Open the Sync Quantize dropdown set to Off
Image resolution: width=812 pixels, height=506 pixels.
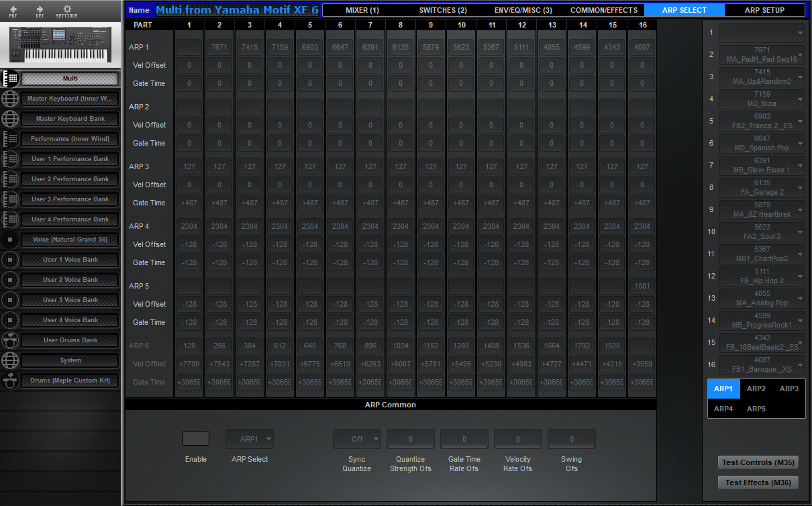356,438
